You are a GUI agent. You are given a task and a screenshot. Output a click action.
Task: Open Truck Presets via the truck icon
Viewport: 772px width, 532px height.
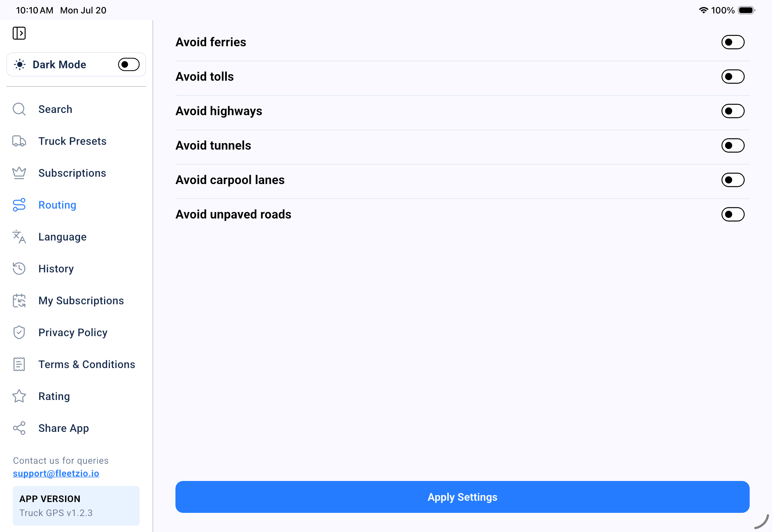[19, 141]
